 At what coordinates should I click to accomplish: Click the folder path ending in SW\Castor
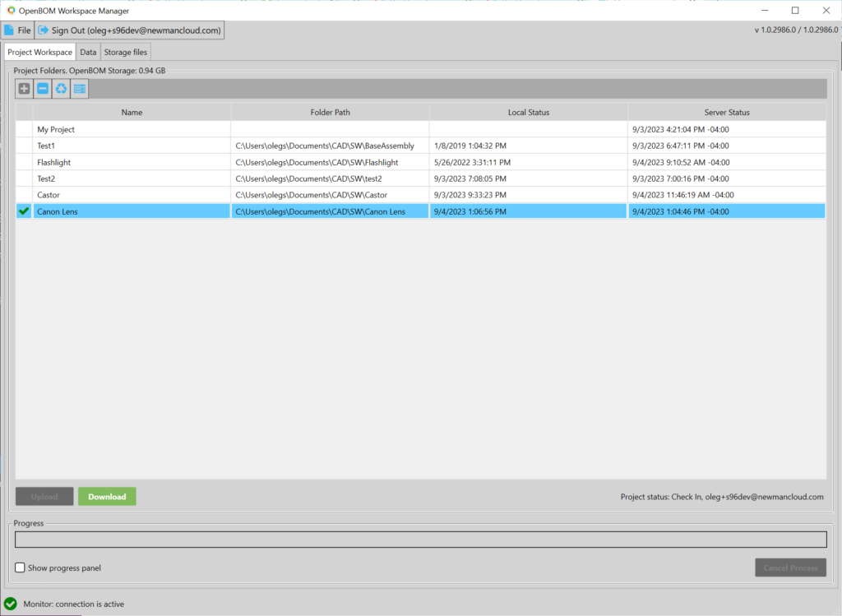pos(312,195)
